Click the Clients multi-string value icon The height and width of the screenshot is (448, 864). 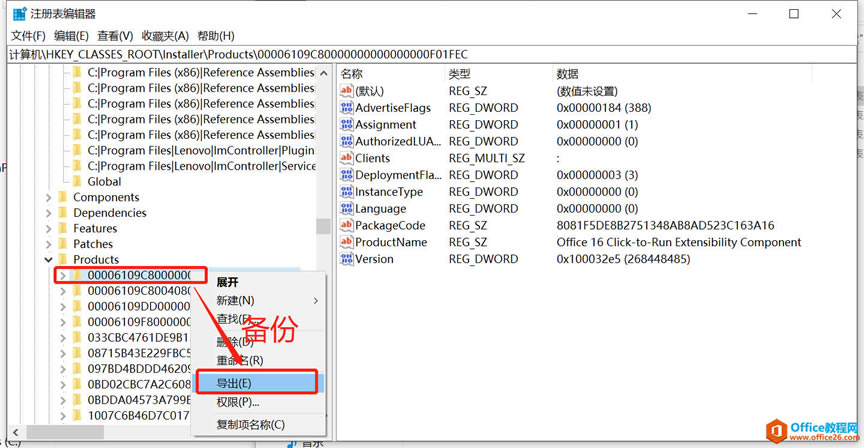[x=347, y=158]
